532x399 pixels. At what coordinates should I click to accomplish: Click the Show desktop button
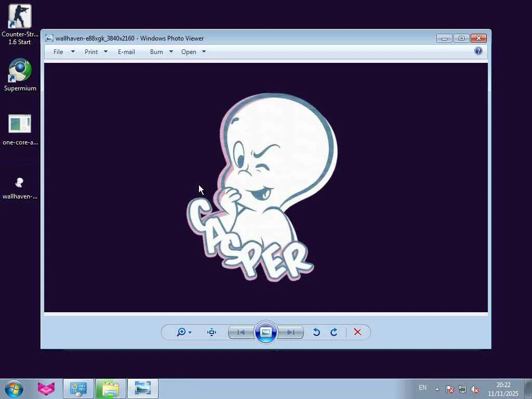[x=528, y=389]
